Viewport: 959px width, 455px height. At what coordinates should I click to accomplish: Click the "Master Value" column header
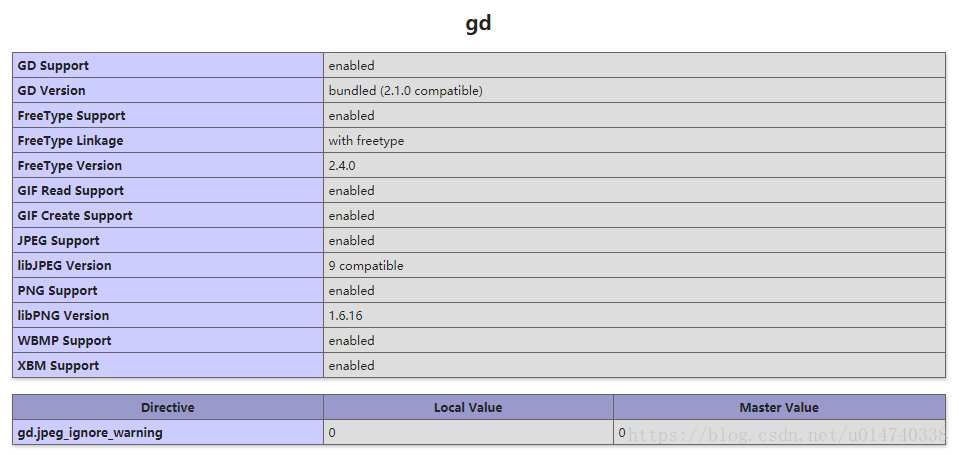click(779, 407)
